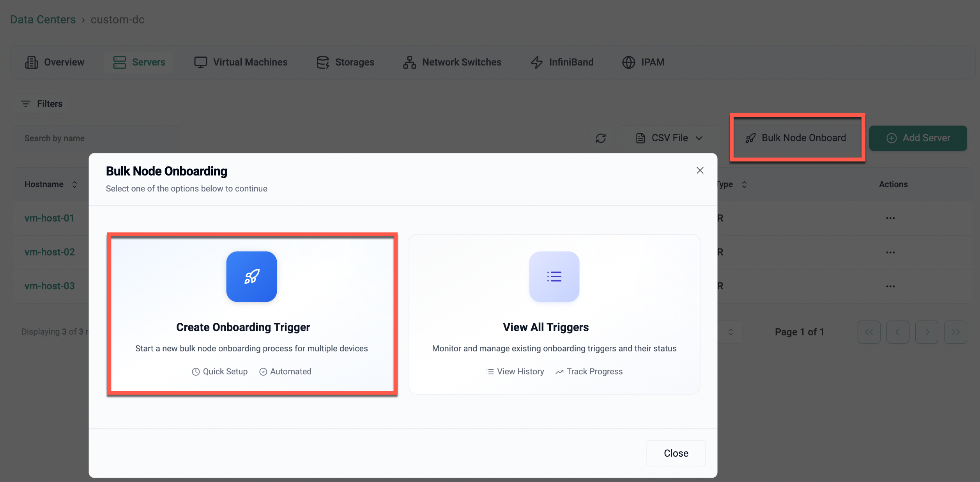
Task: Go to the last page arrow
Action: [955, 332]
